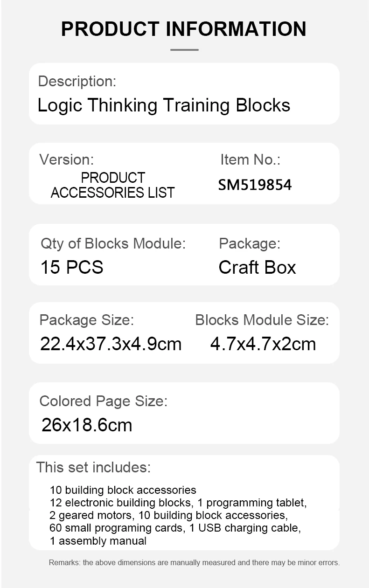Select the item number SM519854
369x588 pixels.
[x=255, y=185]
